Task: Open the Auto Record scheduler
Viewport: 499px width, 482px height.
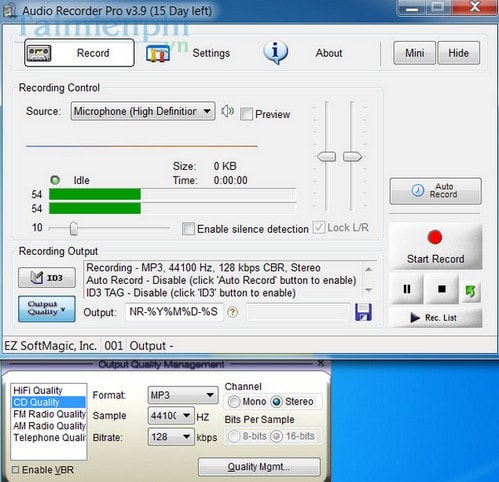Action: tap(435, 191)
